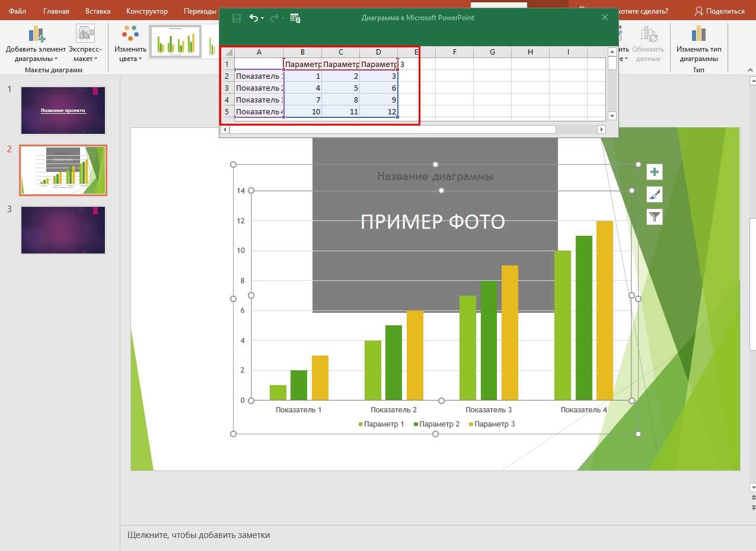The width and height of the screenshot is (756, 551).
Task: Select slide 1 thumbnail in the panel
Action: [63, 110]
